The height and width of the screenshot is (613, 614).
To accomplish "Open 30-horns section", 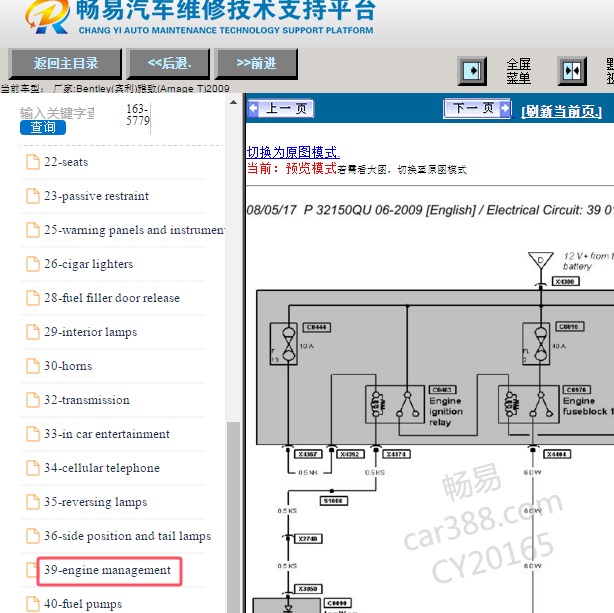I will 68,366.
